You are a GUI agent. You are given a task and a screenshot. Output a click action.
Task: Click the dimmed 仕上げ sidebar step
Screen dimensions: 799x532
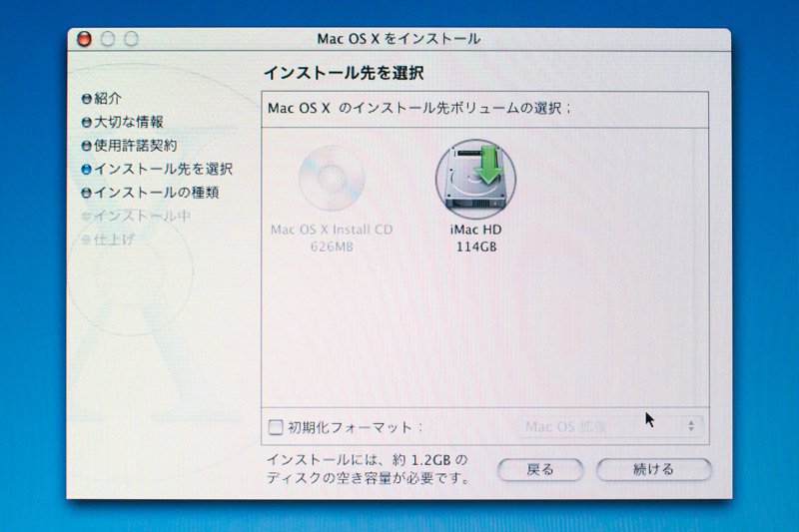108,239
